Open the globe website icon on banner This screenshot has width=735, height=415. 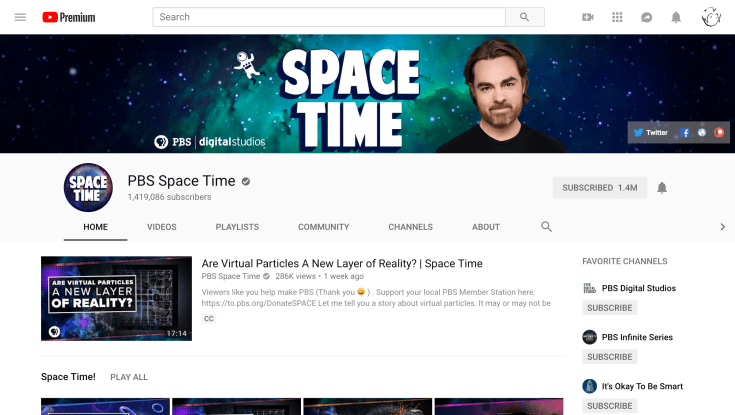702,133
